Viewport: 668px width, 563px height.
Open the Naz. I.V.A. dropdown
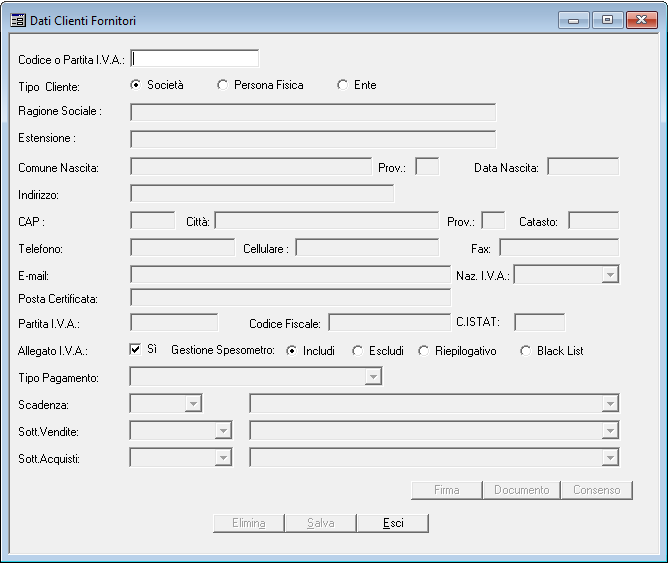(x=609, y=274)
